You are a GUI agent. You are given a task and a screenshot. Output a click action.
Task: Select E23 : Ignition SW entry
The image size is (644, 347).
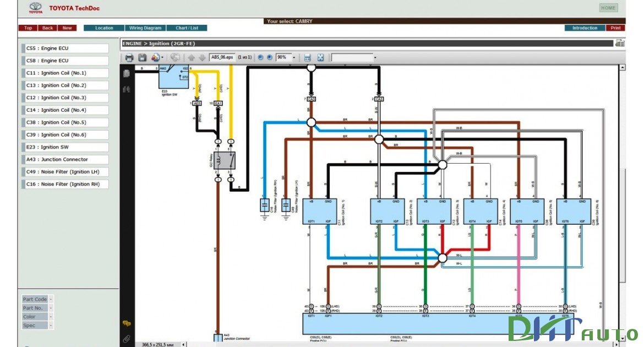click(65, 147)
